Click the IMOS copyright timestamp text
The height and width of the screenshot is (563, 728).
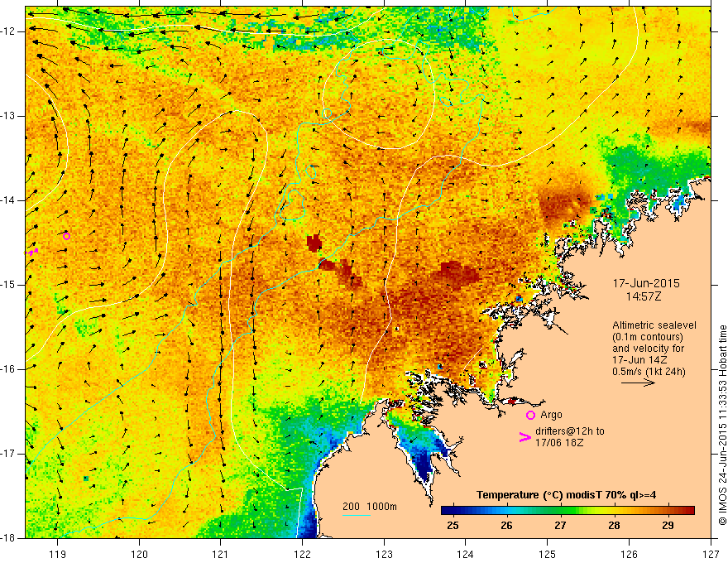pos(722,426)
